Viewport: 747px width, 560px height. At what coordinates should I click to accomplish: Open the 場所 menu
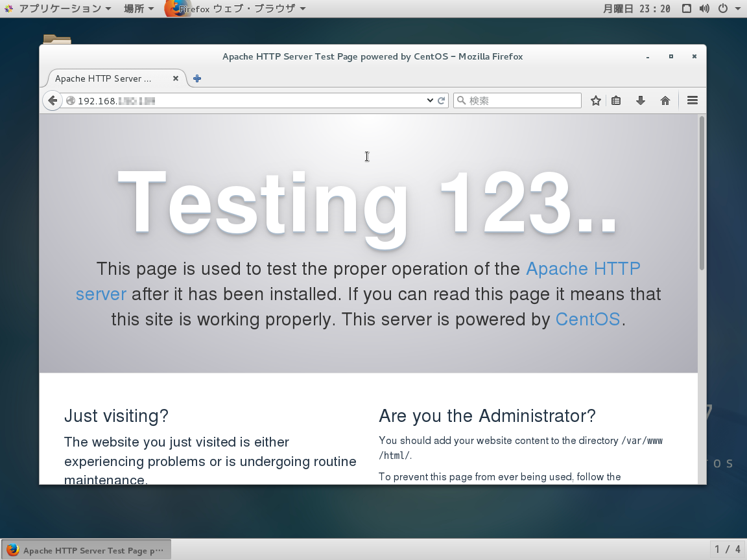138,8
